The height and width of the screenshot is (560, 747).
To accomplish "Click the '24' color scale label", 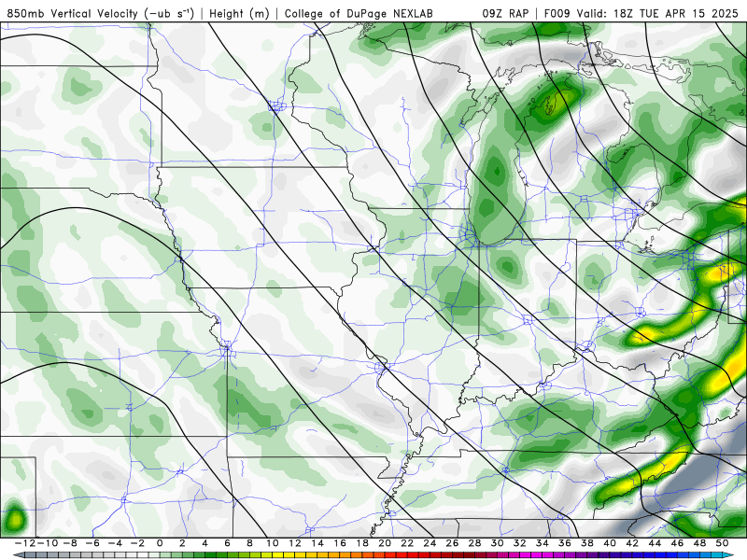I will pos(430,543).
